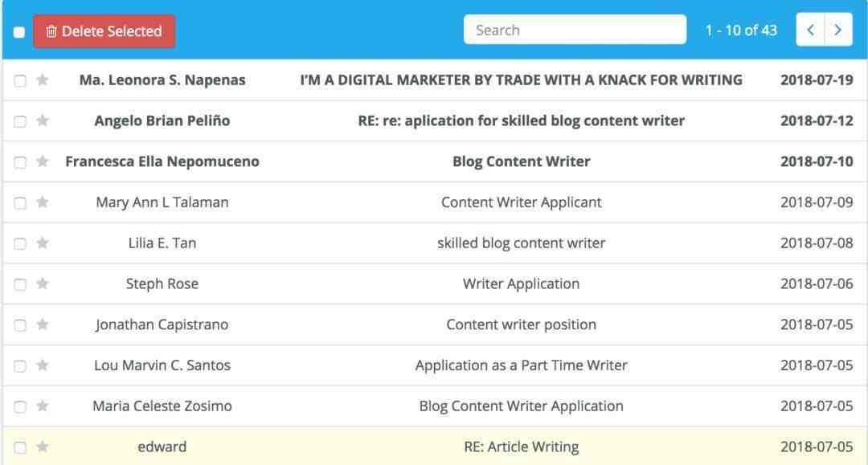
Task: Star the edward message row
Action: click(42, 447)
